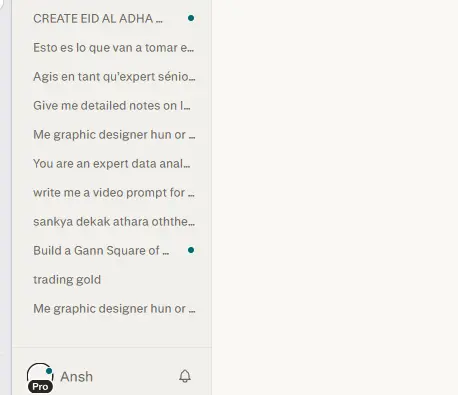Open 'CREATE EID AL ADHA' chat
The height and width of the screenshot is (395, 458).
click(98, 19)
